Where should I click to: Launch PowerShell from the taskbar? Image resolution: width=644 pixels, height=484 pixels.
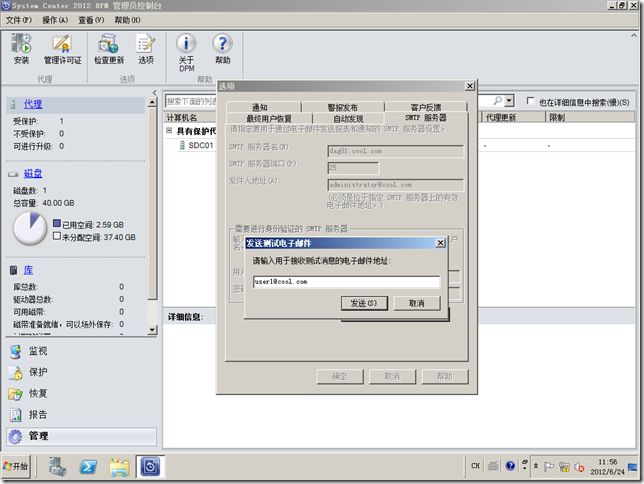click(88, 467)
